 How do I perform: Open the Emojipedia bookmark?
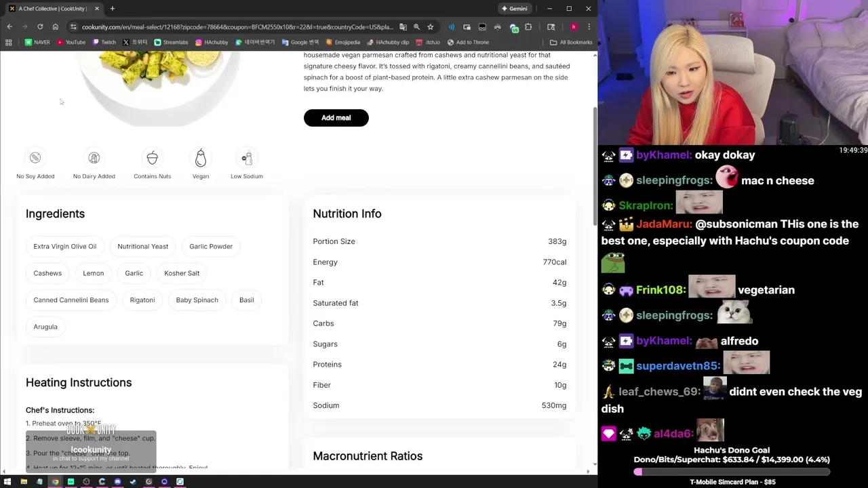(343, 42)
